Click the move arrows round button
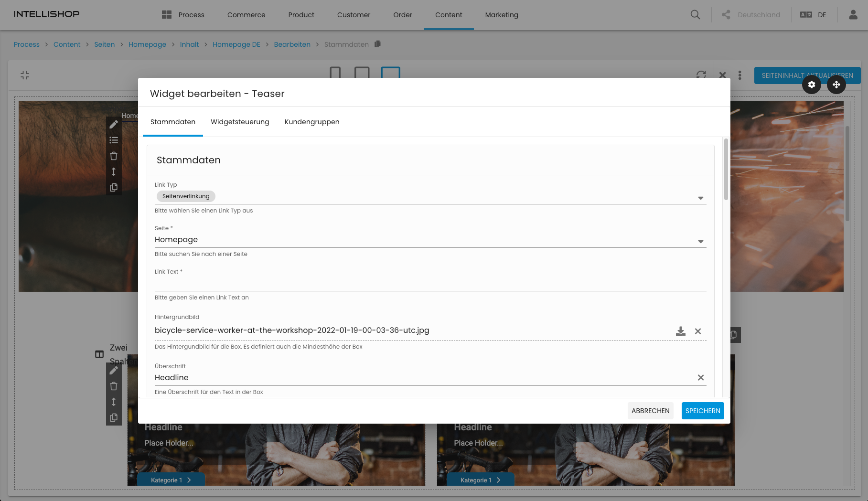868x501 pixels. pos(836,85)
